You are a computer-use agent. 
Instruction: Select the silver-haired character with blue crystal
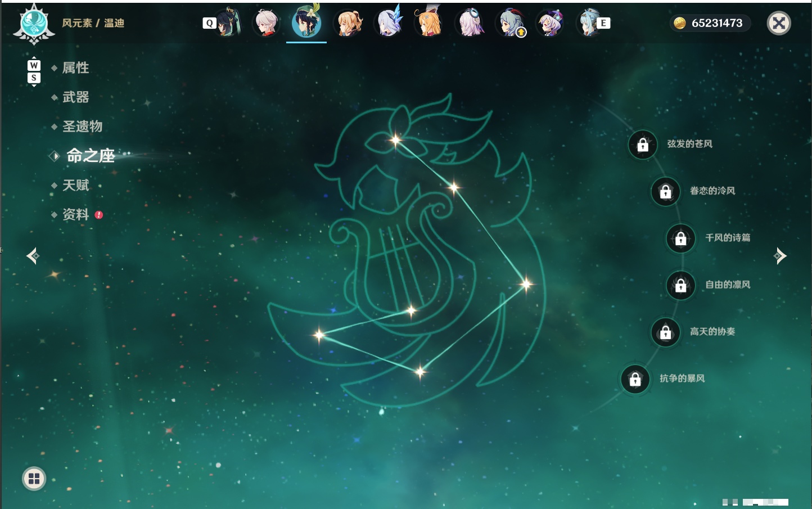point(389,22)
